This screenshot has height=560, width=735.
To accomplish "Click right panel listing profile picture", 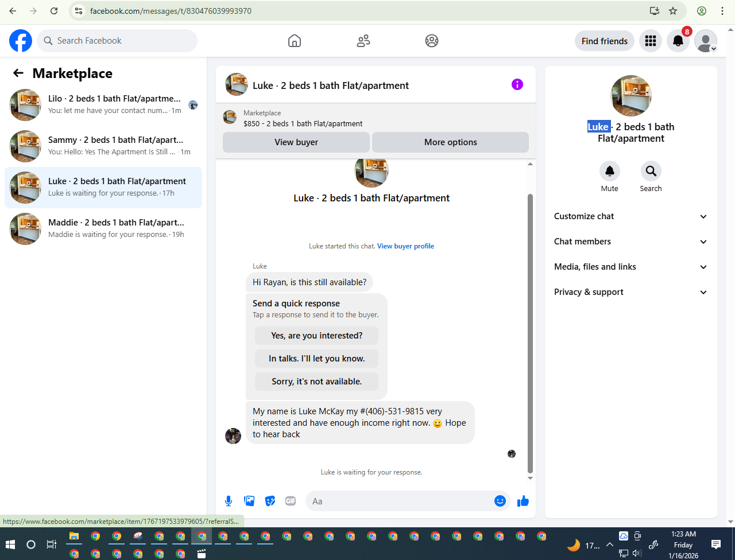I will pos(631,96).
